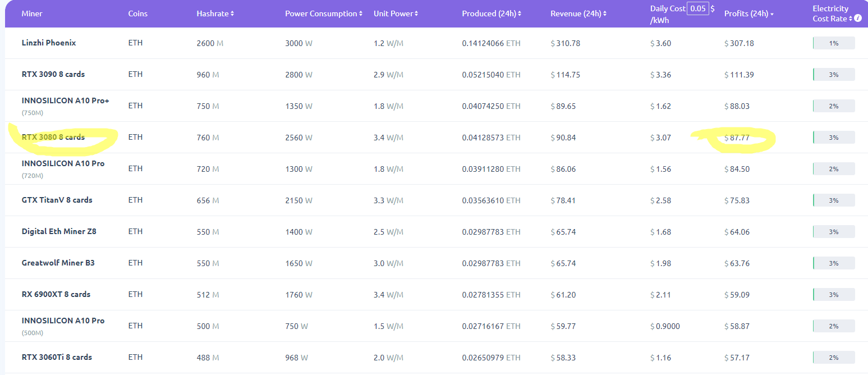Click RX 6900XT 3% cost rate bar
868x375 pixels.
click(834, 295)
